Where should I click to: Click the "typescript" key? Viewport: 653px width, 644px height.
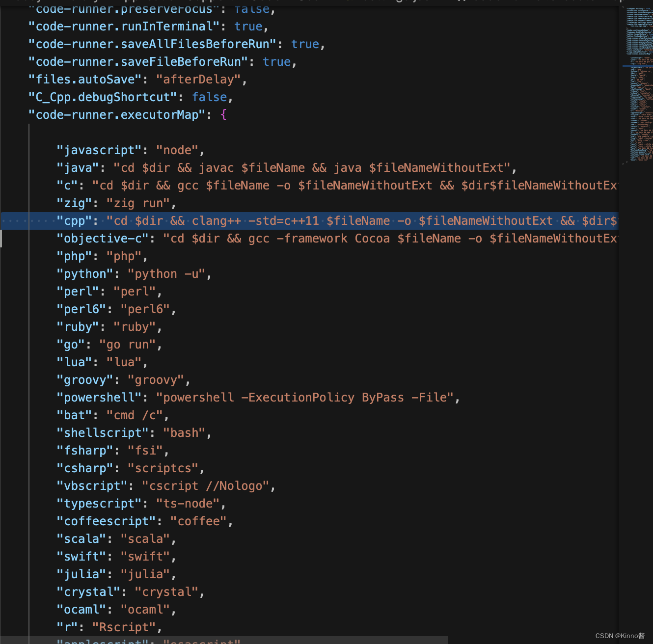(x=99, y=504)
